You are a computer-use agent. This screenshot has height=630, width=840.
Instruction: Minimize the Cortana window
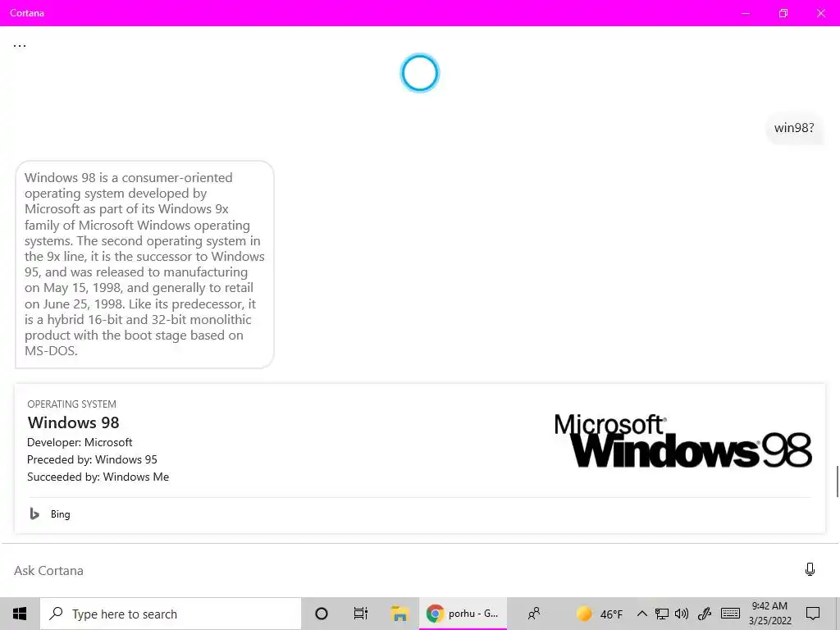(x=745, y=13)
